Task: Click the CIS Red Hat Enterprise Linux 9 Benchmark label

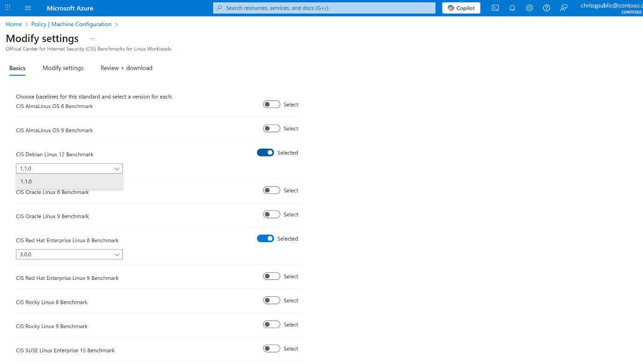Action: pyautogui.click(x=67, y=278)
